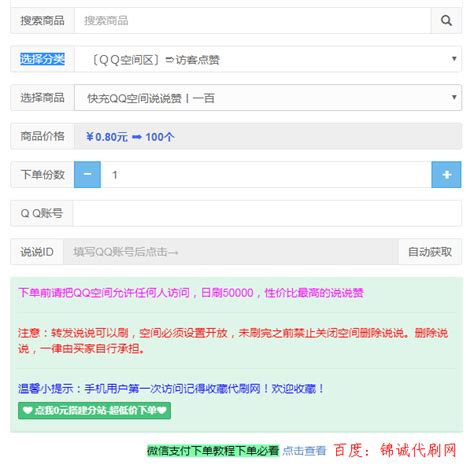Decrease order quantity with minus button
This screenshot has height=472, width=474.
coord(87,175)
